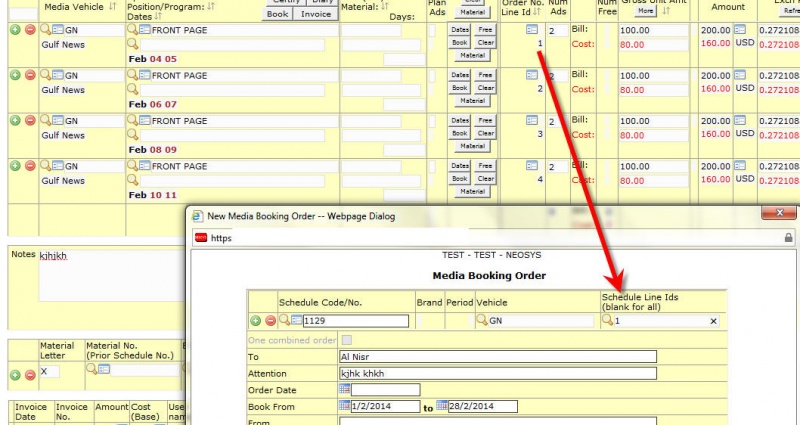
Task: Open Order Date calendar picker icon
Action: [x=344, y=389]
